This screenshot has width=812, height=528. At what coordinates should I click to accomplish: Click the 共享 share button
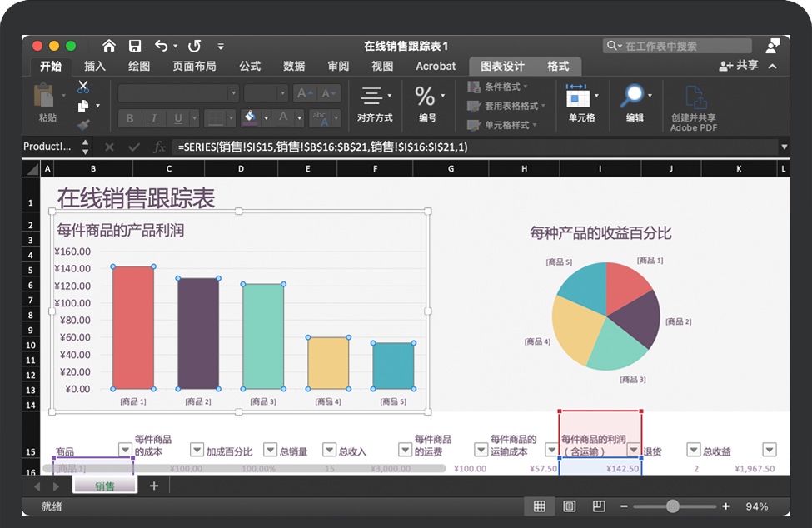739,66
